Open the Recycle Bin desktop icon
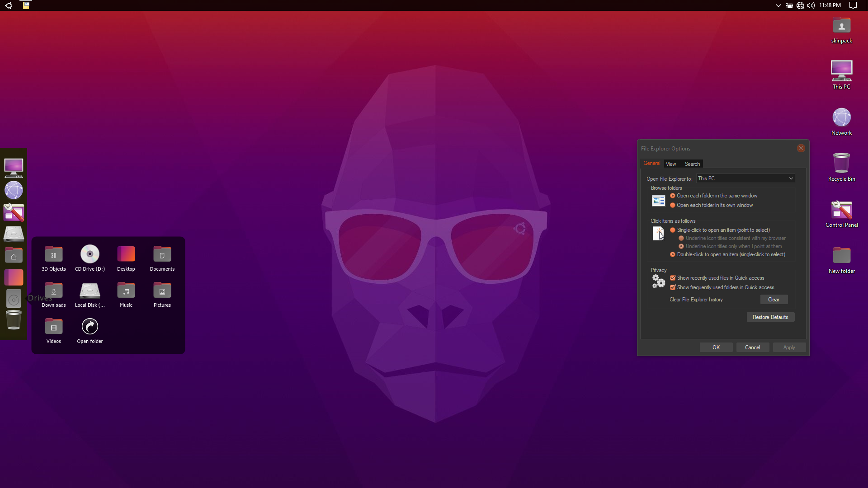Screen dimensions: 868x488 pyautogui.click(x=841, y=164)
